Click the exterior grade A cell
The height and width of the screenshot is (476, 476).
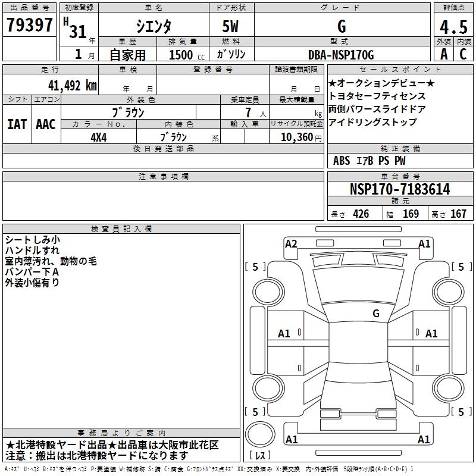coord(443,54)
